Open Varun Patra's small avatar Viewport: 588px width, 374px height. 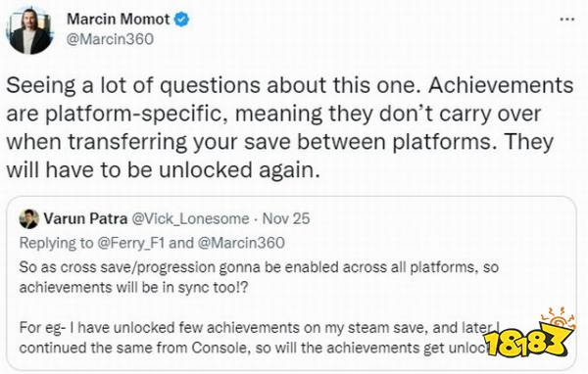click(x=29, y=219)
